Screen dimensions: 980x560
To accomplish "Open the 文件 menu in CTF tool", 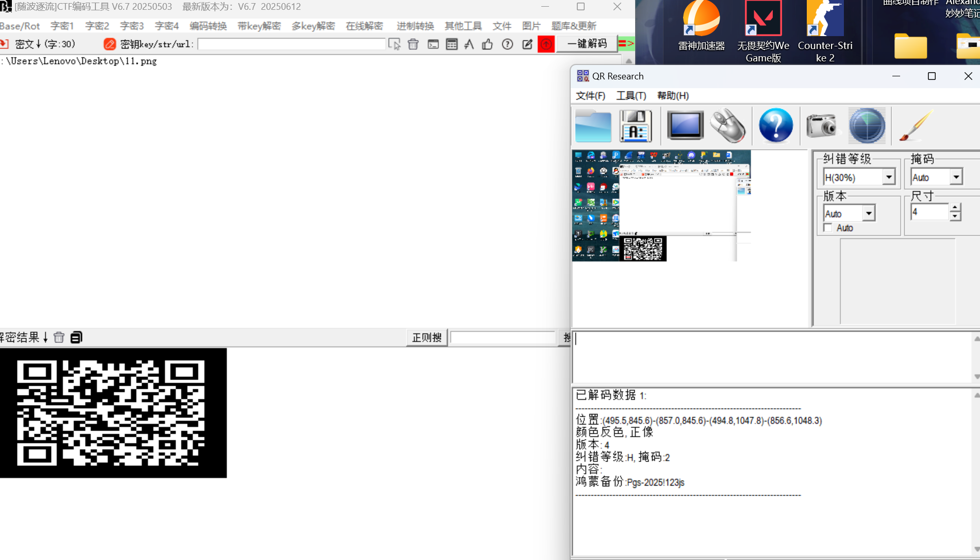I will click(x=502, y=26).
